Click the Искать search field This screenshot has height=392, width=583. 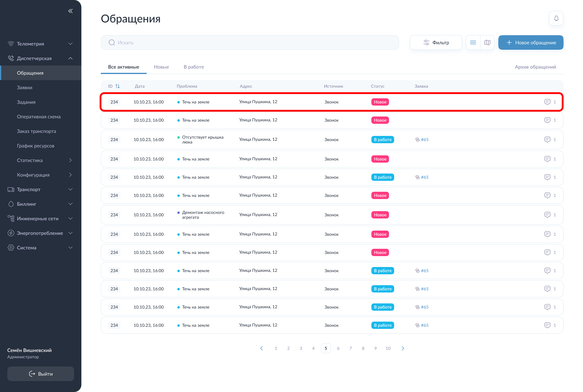[250, 42]
